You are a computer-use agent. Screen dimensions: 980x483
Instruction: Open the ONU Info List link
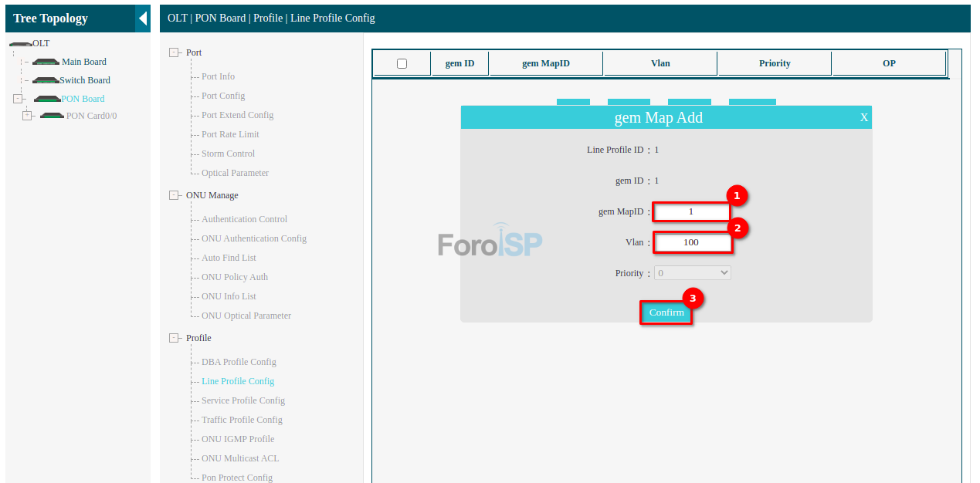(229, 296)
